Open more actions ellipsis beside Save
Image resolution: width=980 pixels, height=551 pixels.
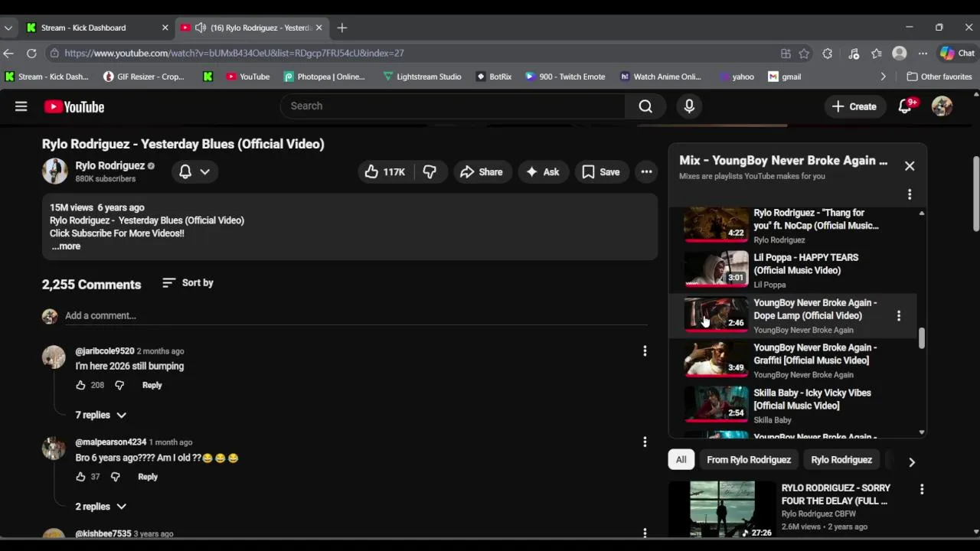(x=646, y=172)
